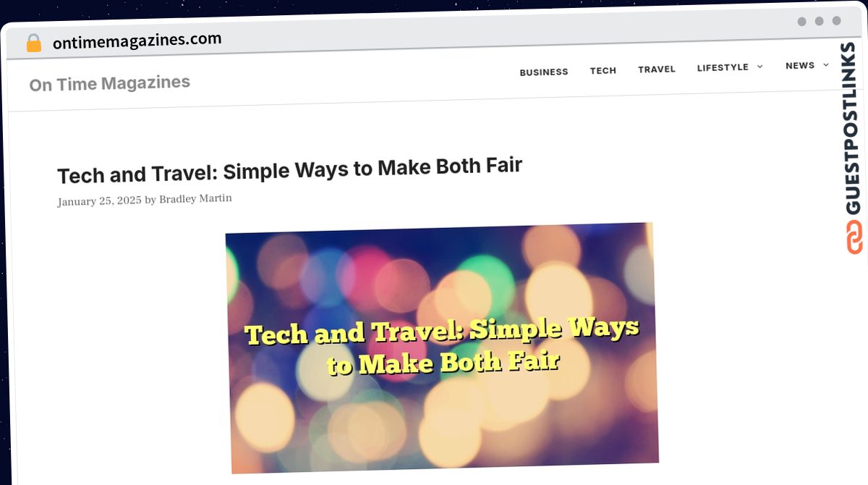Open the featured bokeh article image
Screen dimensions: 868x485
[442, 347]
